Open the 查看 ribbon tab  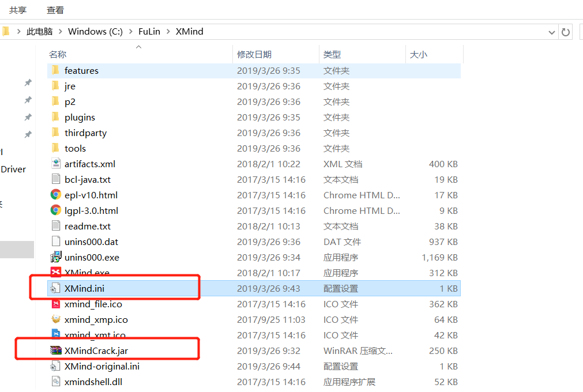tap(55, 10)
